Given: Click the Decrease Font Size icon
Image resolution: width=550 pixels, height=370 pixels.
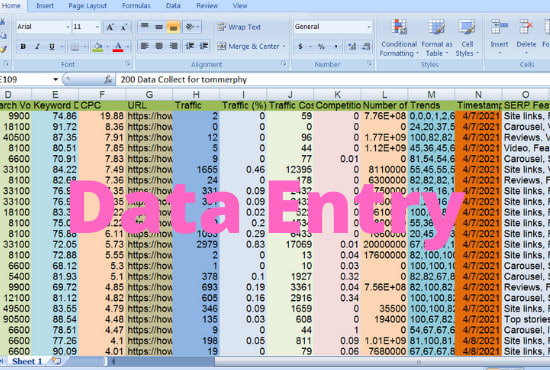Looking at the screenshot, I should click(x=124, y=27).
